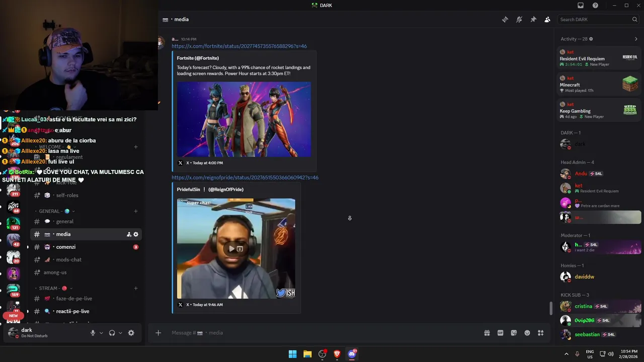Viewport: 644px width, 362px height.
Task: Open attachment plus button in message bar
Action: [158, 333]
